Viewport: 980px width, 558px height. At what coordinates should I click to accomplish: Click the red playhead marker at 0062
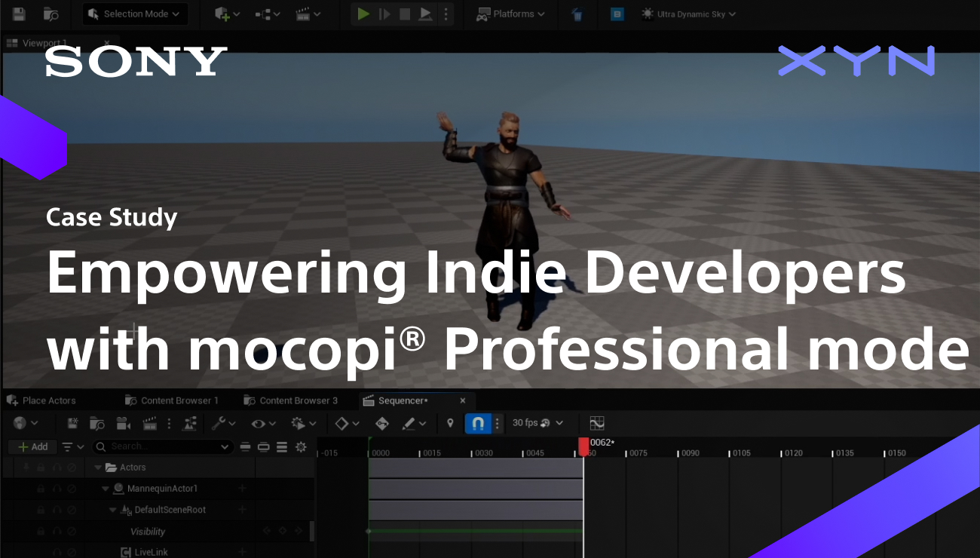[583, 446]
